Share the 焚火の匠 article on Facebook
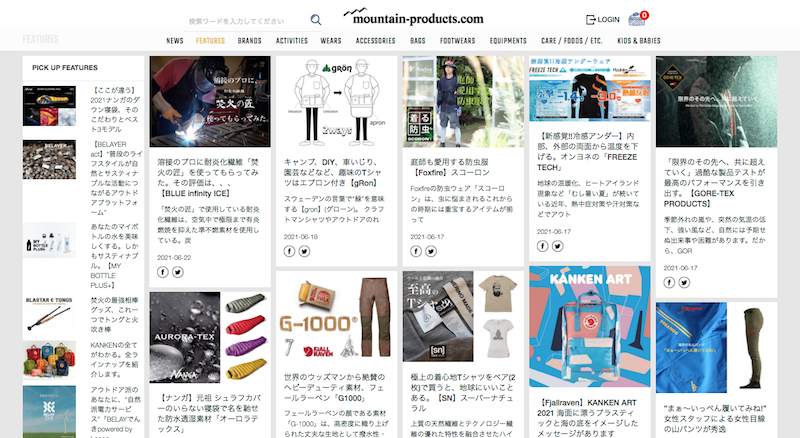 pyautogui.click(x=163, y=271)
